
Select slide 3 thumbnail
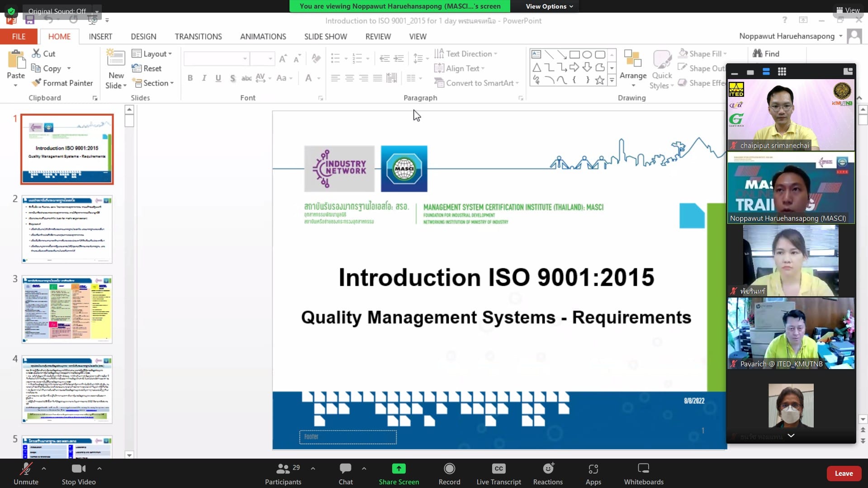67,309
